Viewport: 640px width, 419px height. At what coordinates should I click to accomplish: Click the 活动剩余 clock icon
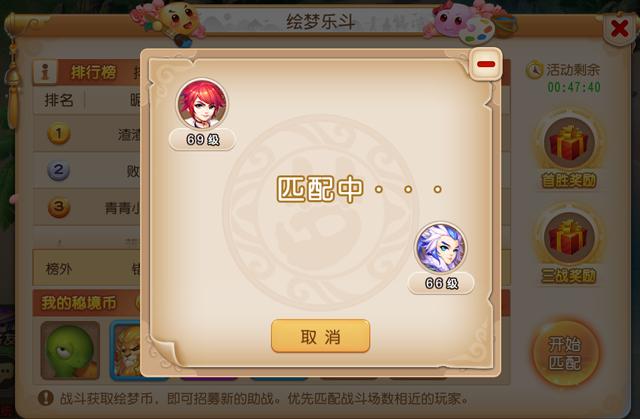534,70
